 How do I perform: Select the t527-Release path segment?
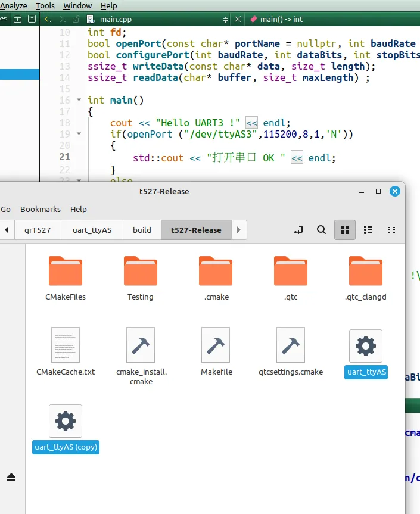(196, 230)
